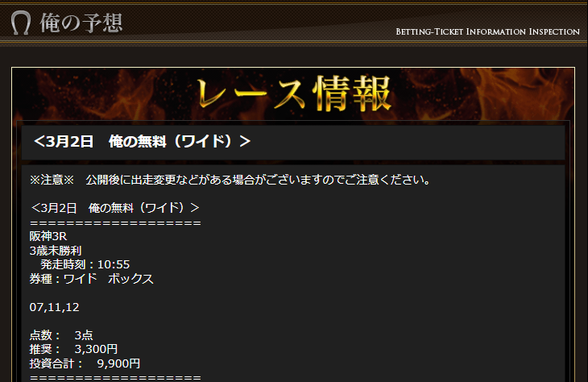The image size is (588, 382).
Task: Click the 3歳未勝利 race class text
Action: (56, 251)
